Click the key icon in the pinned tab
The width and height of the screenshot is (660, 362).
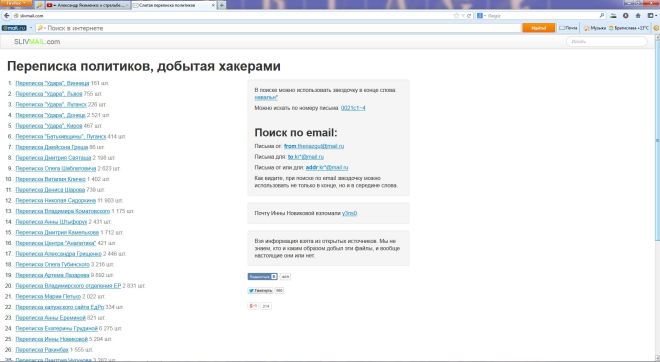(40, 5)
